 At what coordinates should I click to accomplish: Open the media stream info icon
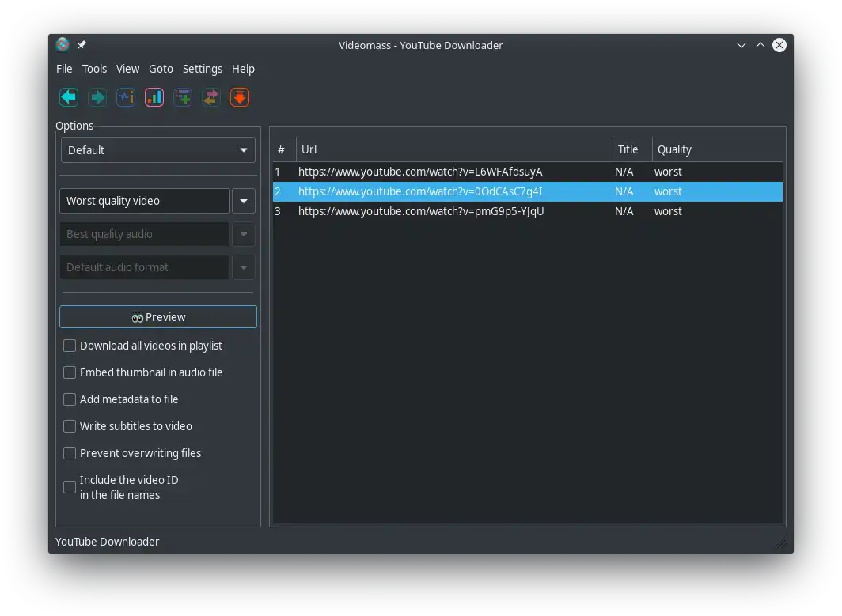pos(126,97)
